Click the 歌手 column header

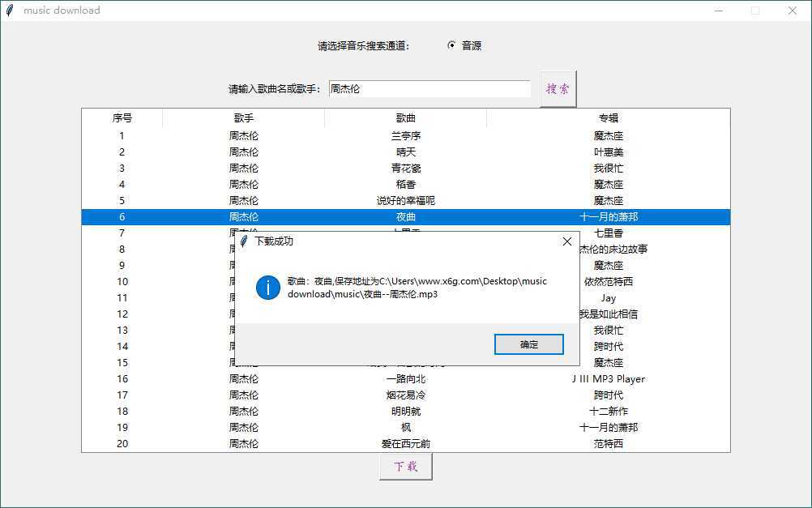point(243,117)
